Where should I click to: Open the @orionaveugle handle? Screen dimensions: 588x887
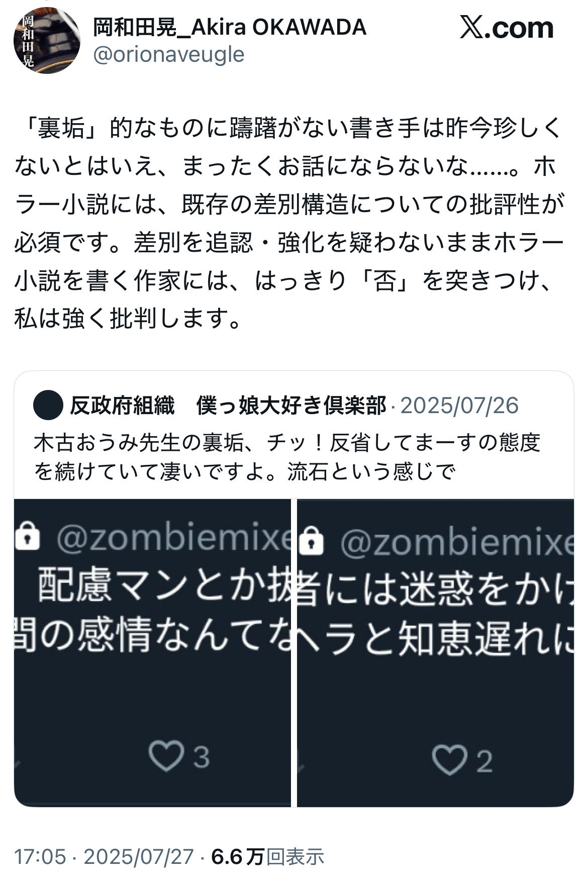click(x=168, y=54)
